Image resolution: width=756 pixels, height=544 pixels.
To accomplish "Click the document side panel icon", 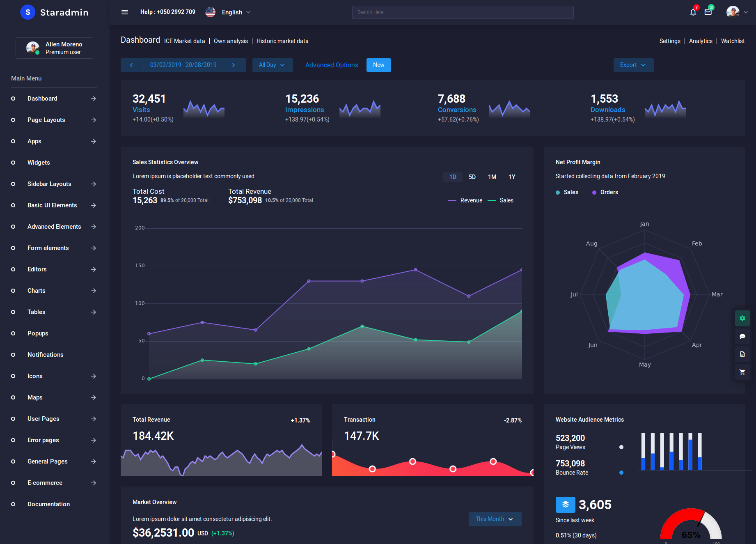I will [x=742, y=354].
